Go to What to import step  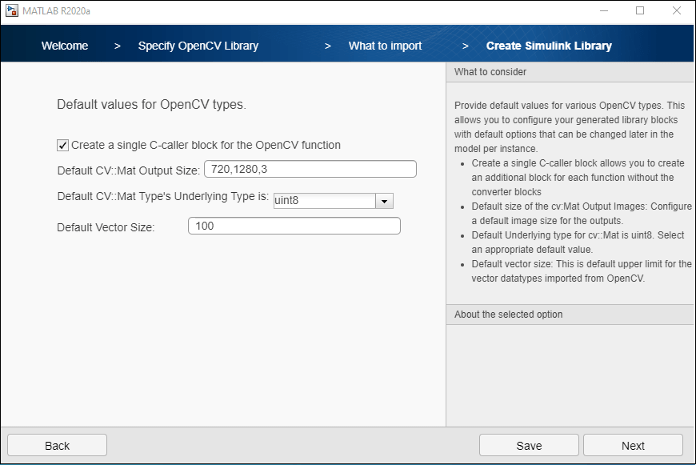pyautogui.click(x=385, y=46)
